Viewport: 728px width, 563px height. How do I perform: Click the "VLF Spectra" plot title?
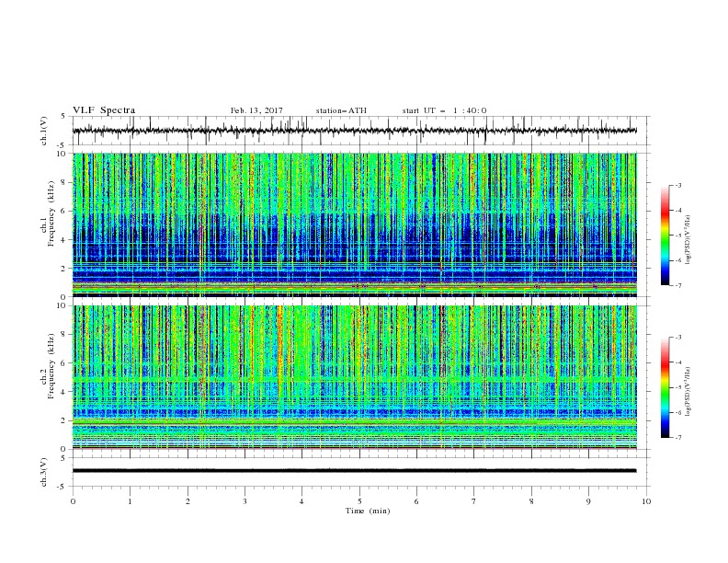point(104,110)
